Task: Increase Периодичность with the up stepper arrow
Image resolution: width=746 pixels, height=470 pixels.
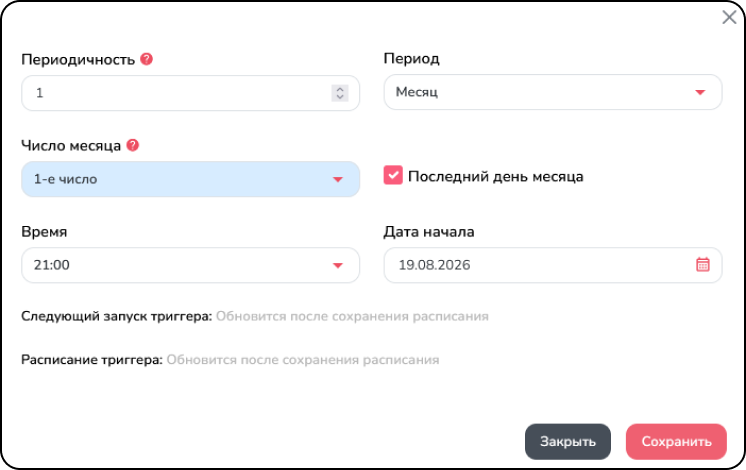Action: pyautogui.click(x=340, y=89)
